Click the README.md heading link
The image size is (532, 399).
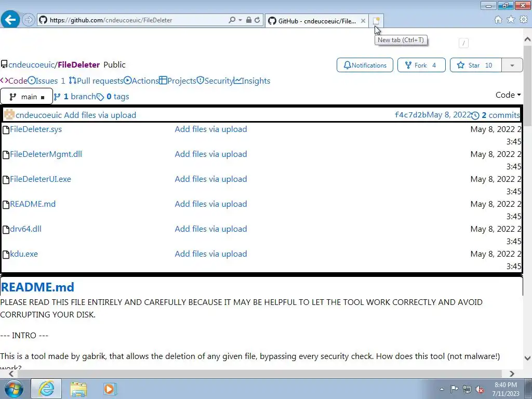click(37, 287)
